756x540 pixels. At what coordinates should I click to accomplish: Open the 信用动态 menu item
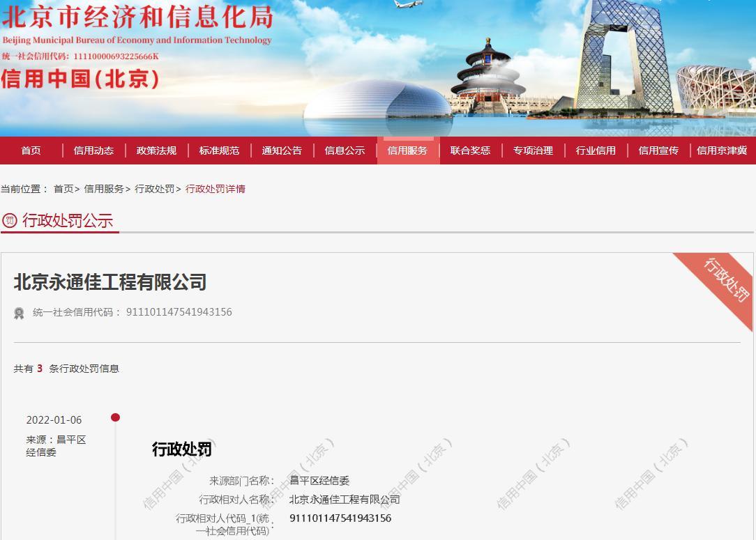[x=93, y=151]
